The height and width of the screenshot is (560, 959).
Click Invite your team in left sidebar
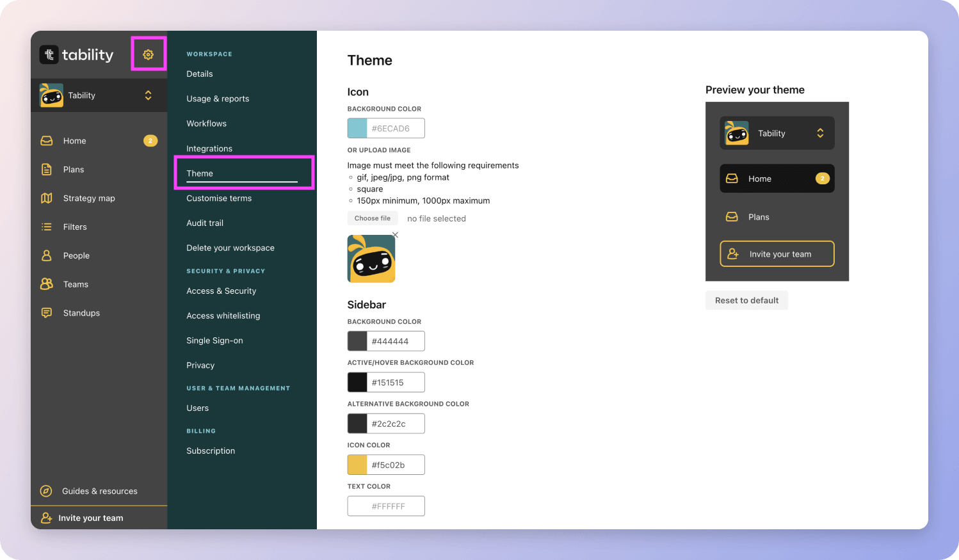90,518
